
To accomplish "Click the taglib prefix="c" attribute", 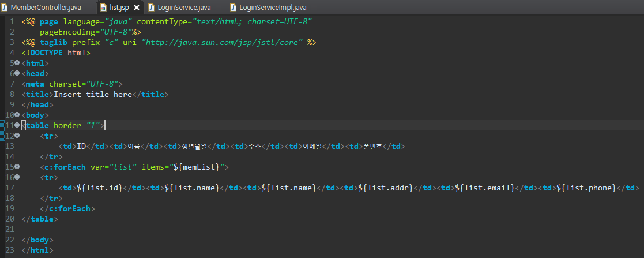I will [95, 42].
